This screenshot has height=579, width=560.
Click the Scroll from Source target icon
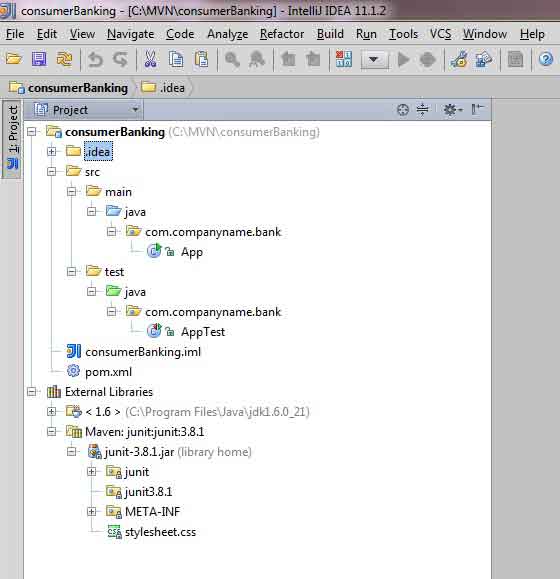(x=402, y=110)
